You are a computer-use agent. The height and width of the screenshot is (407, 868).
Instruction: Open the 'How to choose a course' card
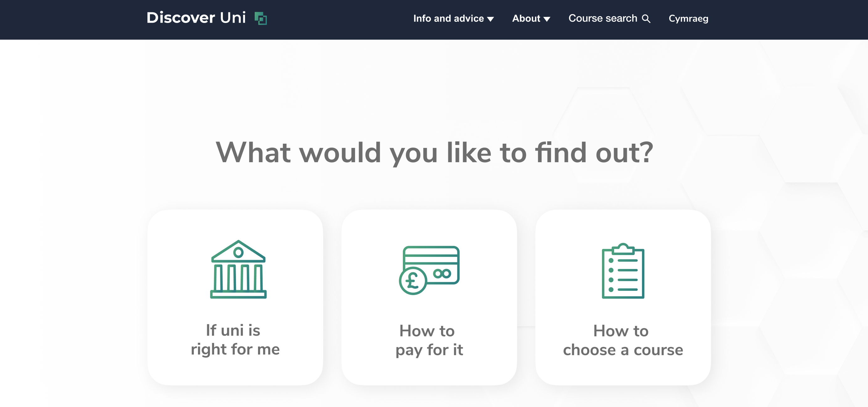click(623, 297)
